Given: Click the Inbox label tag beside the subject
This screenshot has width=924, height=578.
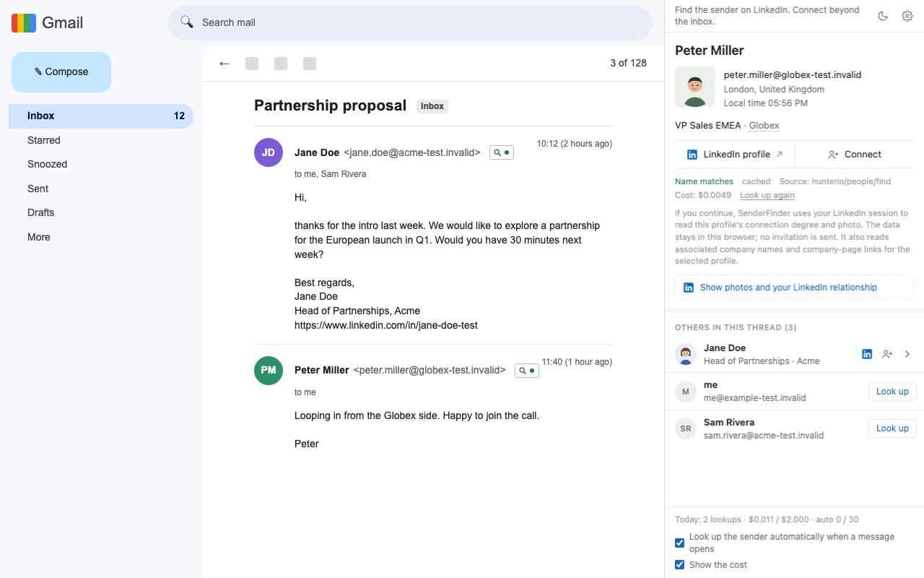Looking at the screenshot, I should pyautogui.click(x=432, y=106).
